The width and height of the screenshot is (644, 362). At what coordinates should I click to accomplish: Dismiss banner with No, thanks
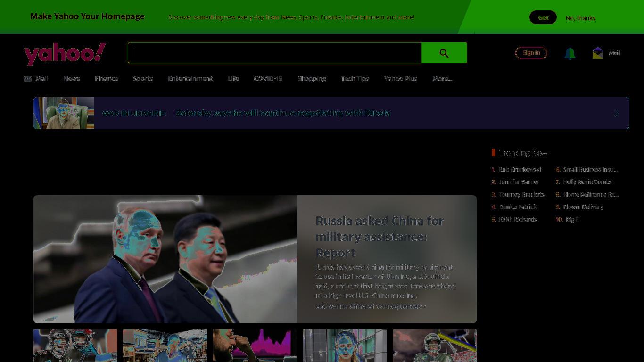(x=580, y=18)
